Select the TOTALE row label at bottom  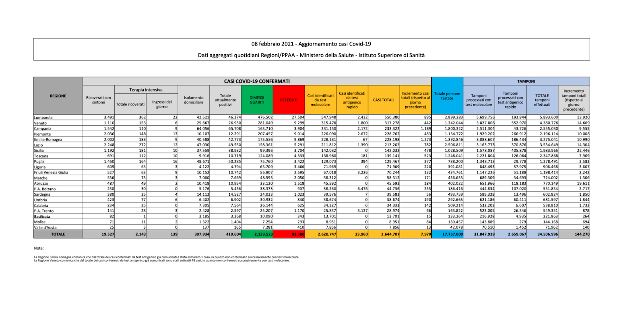pos(58,234)
